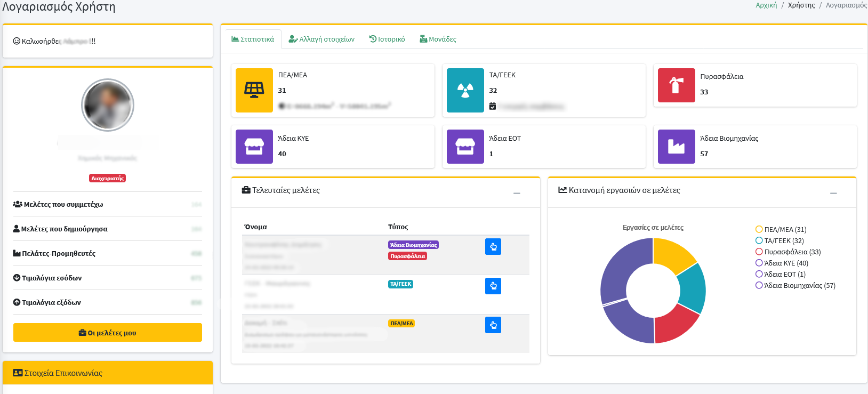Open Πελάτες-Προμηθευτές entry
The image size is (868, 394).
point(108,253)
